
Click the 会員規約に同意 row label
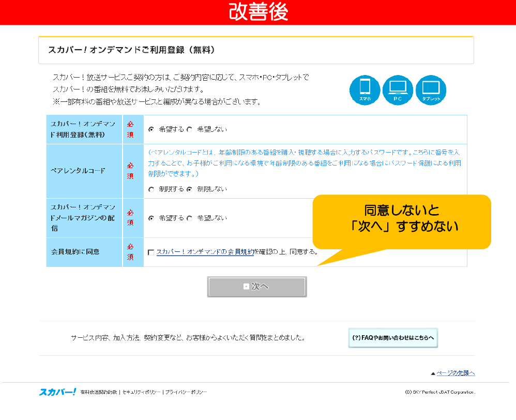(x=75, y=252)
